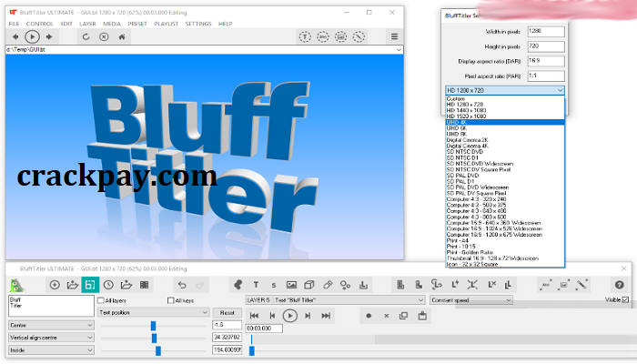Select UHD 4K from resolution list

[505, 122]
